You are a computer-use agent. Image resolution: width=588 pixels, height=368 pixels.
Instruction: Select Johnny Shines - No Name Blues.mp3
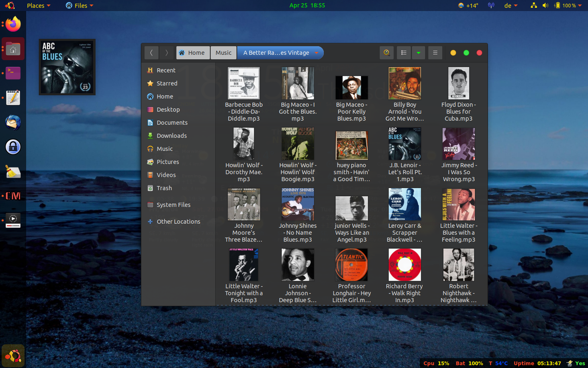[x=298, y=215]
